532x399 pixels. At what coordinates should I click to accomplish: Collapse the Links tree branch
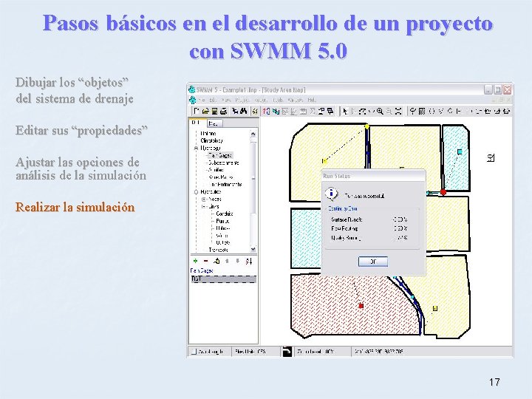(204, 207)
